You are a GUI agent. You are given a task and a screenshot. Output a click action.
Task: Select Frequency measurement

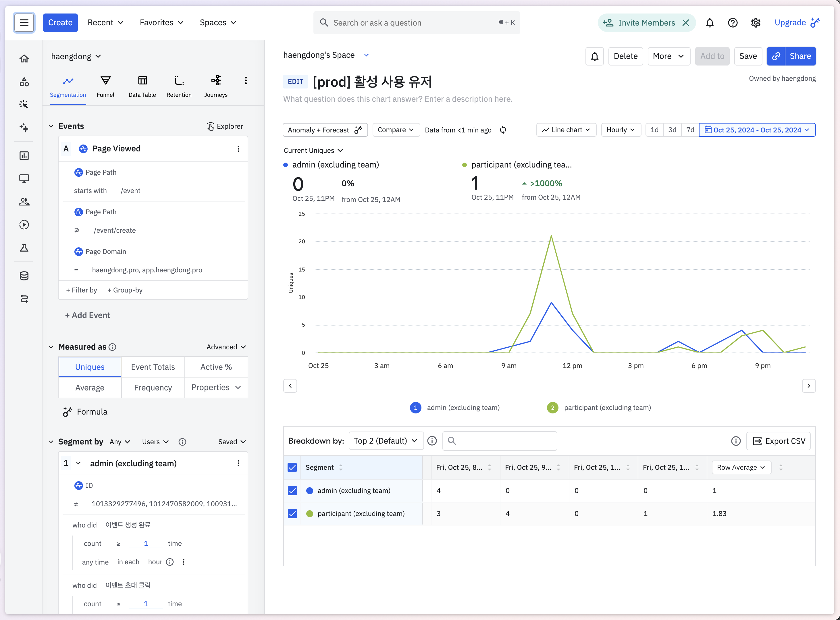pos(153,388)
